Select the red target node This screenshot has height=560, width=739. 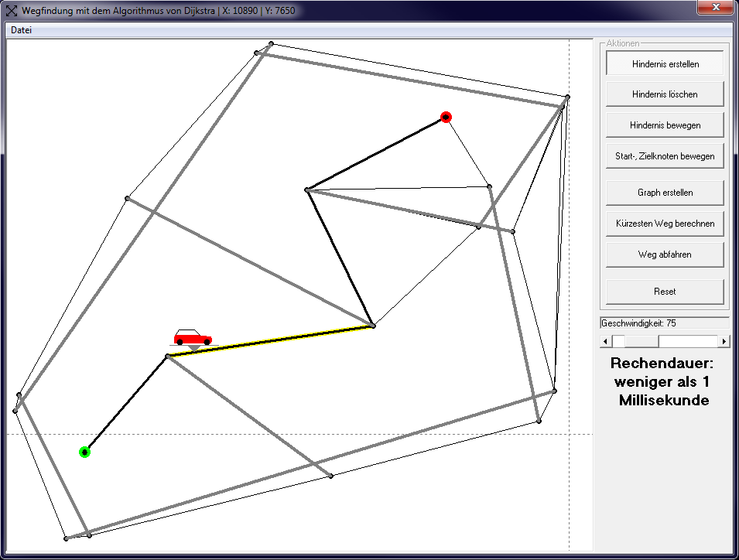click(446, 117)
